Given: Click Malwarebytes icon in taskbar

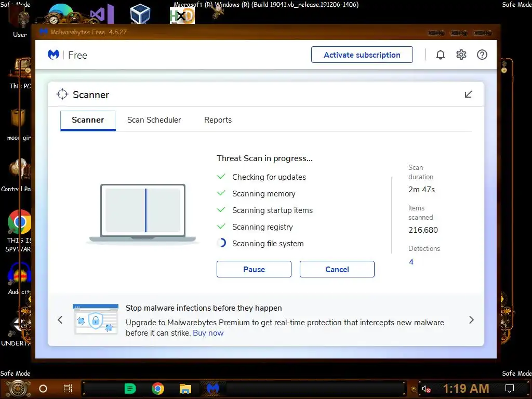Looking at the screenshot, I should coord(212,388).
